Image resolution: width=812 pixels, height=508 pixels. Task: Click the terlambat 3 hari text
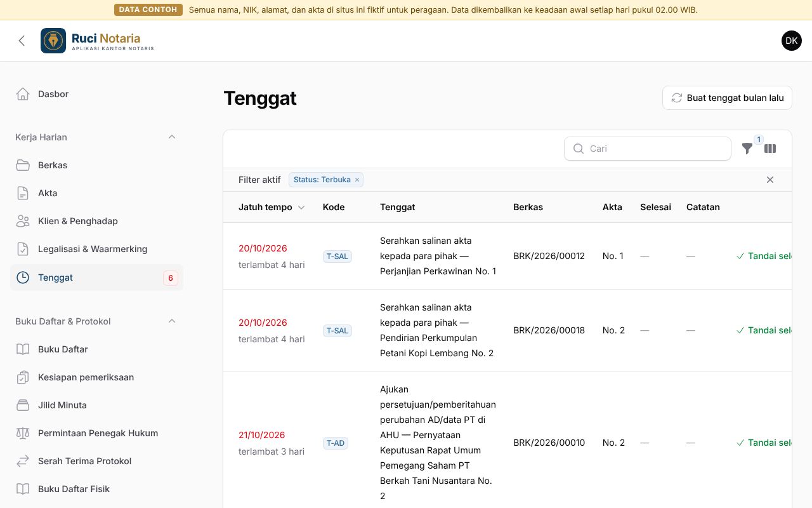pyautogui.click(x=272, y=451)
